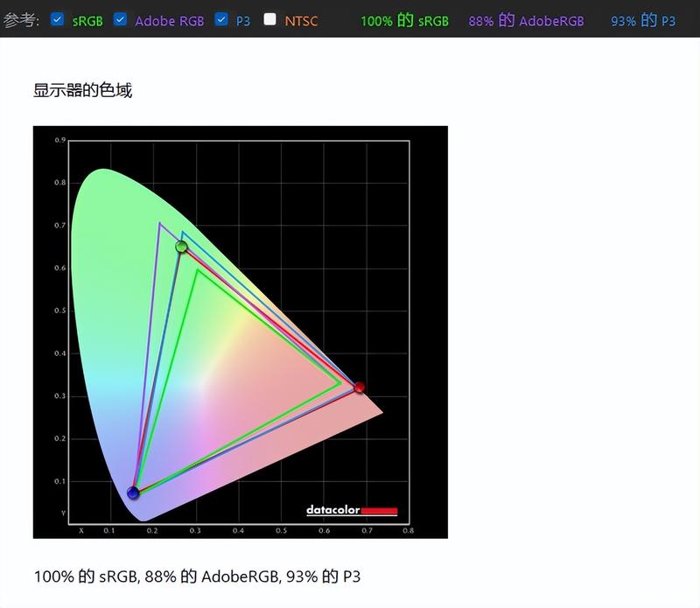Enable the NTSC reference checkbox

(x=269, y=19)
